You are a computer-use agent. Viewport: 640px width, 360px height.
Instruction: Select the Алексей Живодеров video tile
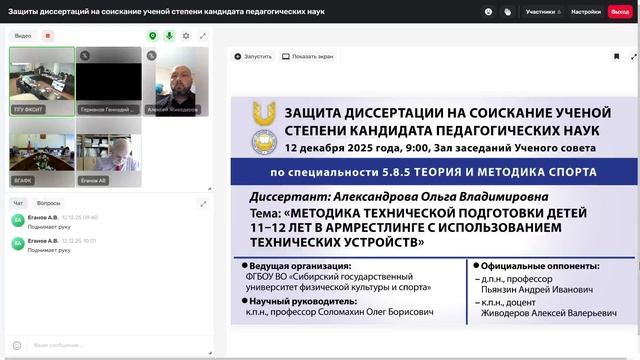(x=176, y=82)
